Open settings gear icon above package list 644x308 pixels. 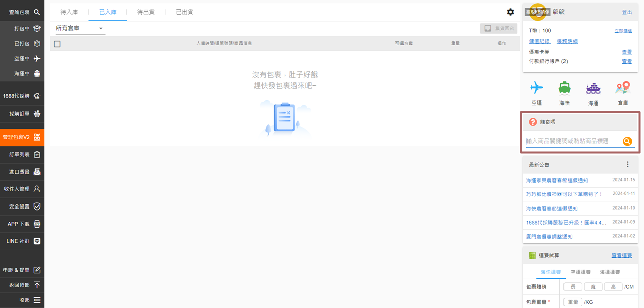pos(510,12)
